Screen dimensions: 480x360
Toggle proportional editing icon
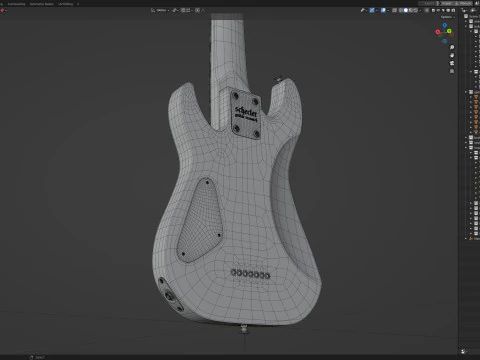coord(197,10)
